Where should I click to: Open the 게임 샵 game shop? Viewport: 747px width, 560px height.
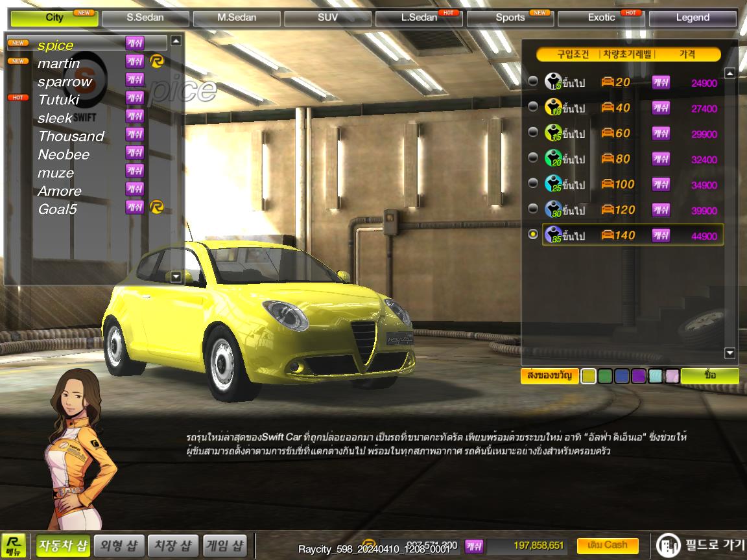coord(224,546)
